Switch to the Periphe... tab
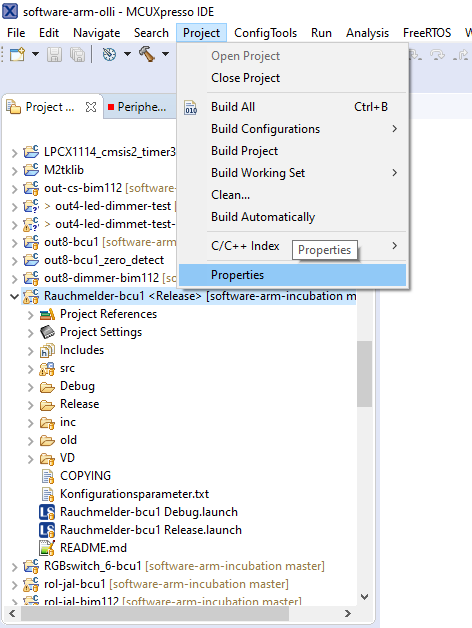 [x=137, y=107]
